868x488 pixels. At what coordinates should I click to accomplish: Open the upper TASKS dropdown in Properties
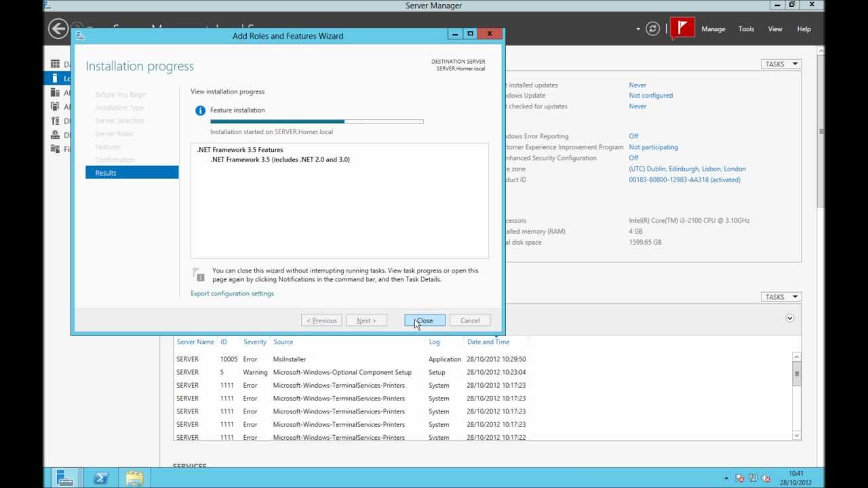tap(781, 64)
